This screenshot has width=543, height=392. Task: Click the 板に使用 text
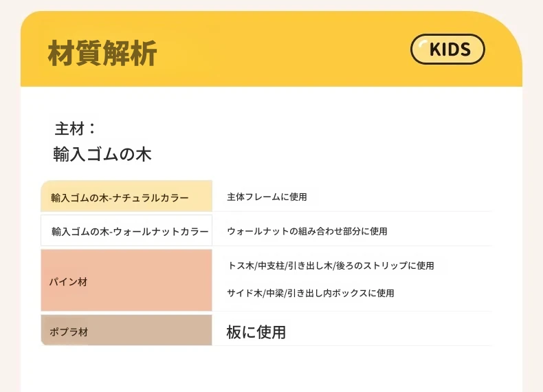[256, 332]
